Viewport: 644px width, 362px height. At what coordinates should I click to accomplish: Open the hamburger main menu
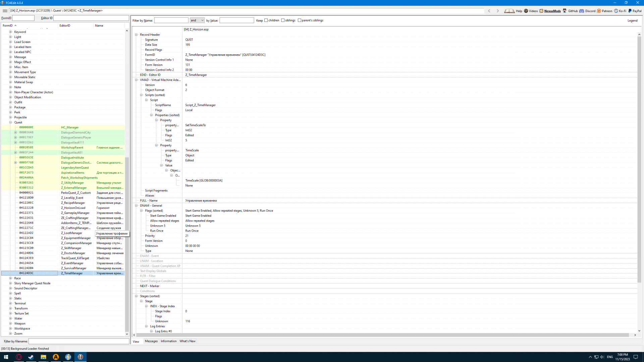coord(5,11)
